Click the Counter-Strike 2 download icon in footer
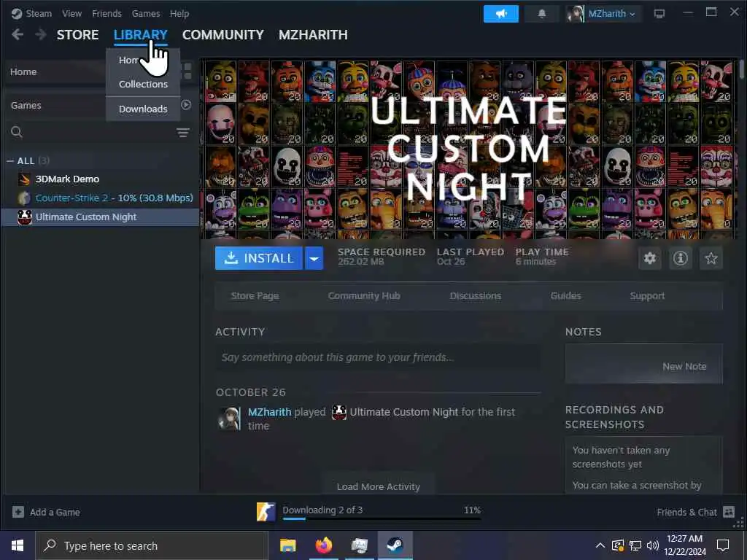Viewport: 747px width, 560px height. coord(266,512)
